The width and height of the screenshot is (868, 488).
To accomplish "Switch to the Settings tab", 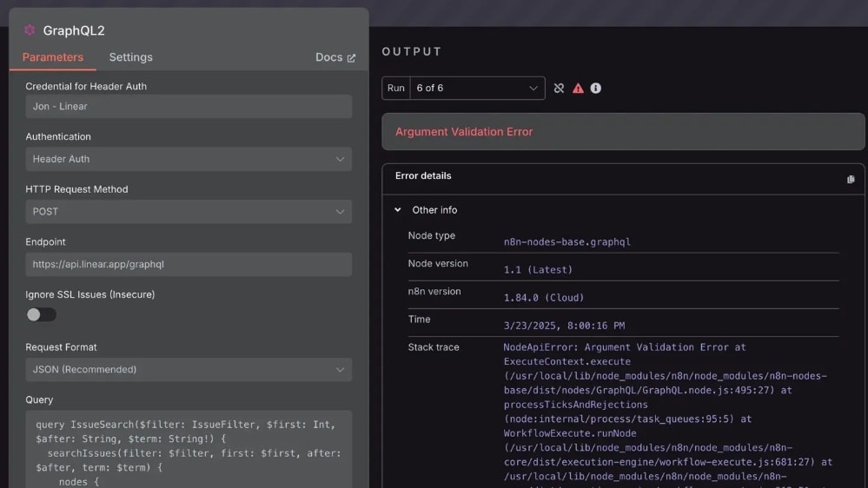I will 130,57.
